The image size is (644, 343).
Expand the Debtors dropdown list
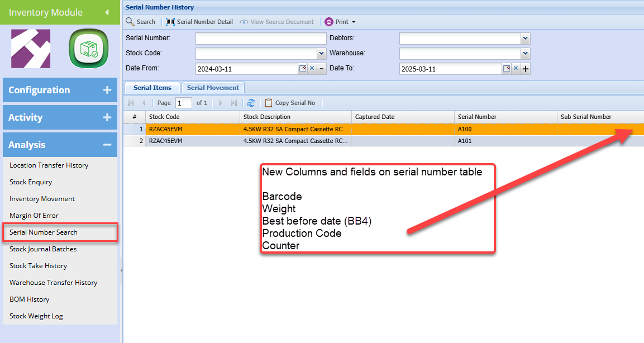pyautogui.click(x=525, y=39)
